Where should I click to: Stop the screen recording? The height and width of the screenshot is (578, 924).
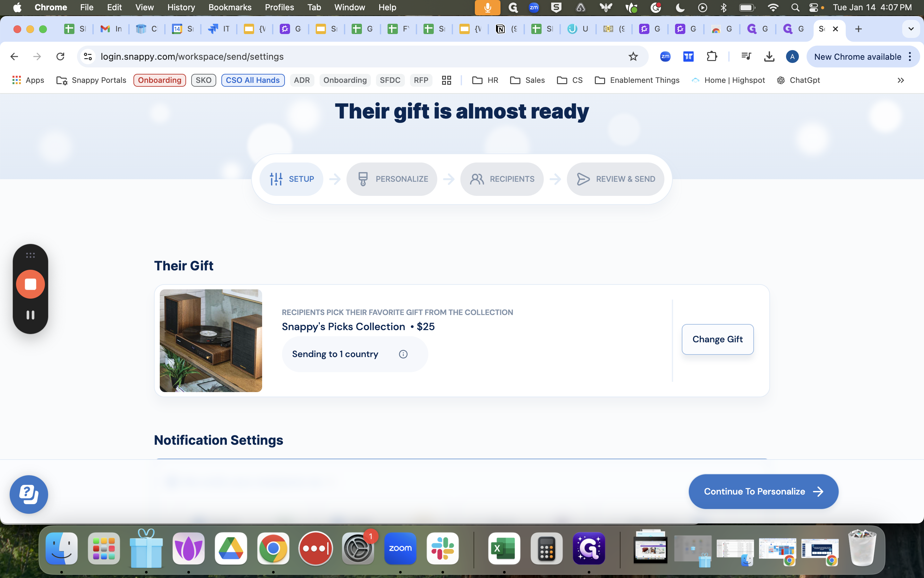[x=30, y=284]
